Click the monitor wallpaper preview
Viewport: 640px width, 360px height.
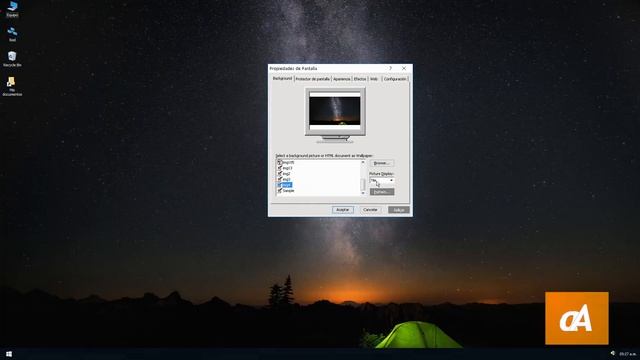point(335,111)
